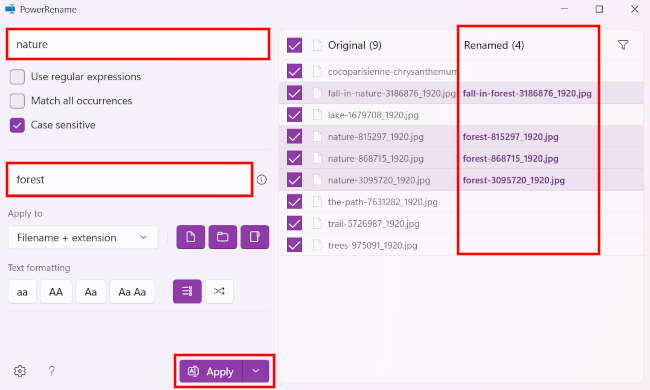Uncheck the-path-7631282_1920.jpg checkbox
650x390 pixels.
294,201
